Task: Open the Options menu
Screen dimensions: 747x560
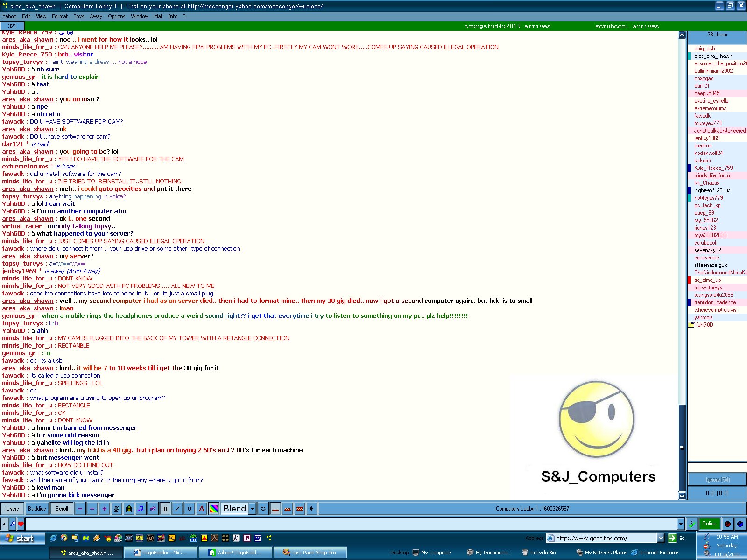Action: click(117, 16)
